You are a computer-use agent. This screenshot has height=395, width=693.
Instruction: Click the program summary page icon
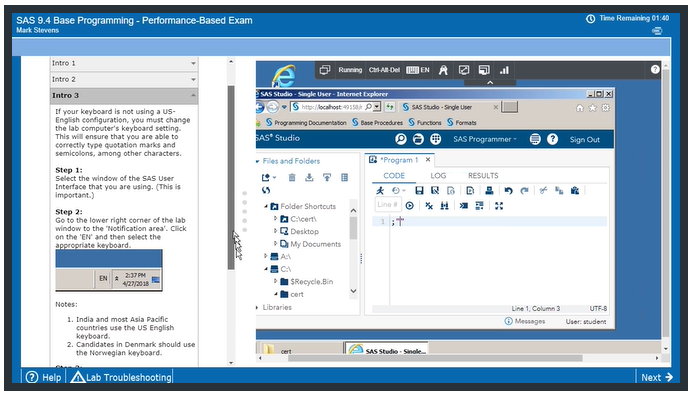tap(451, 190)
